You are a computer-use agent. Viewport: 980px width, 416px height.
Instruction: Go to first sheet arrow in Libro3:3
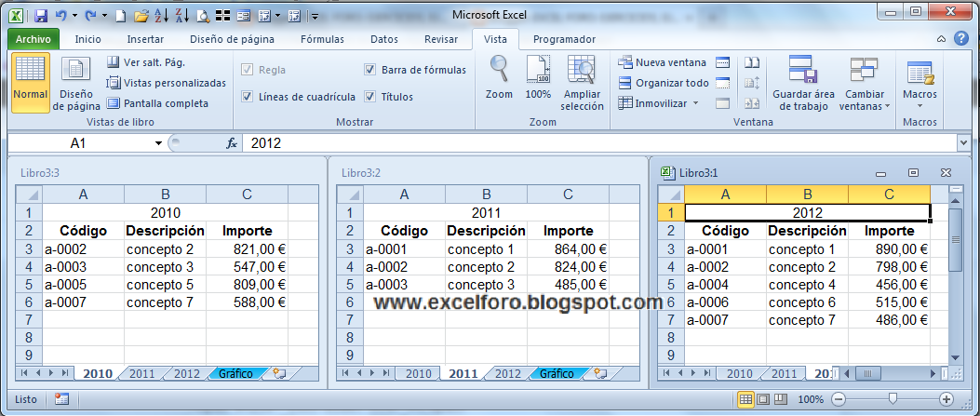click(x=24, y=373)
